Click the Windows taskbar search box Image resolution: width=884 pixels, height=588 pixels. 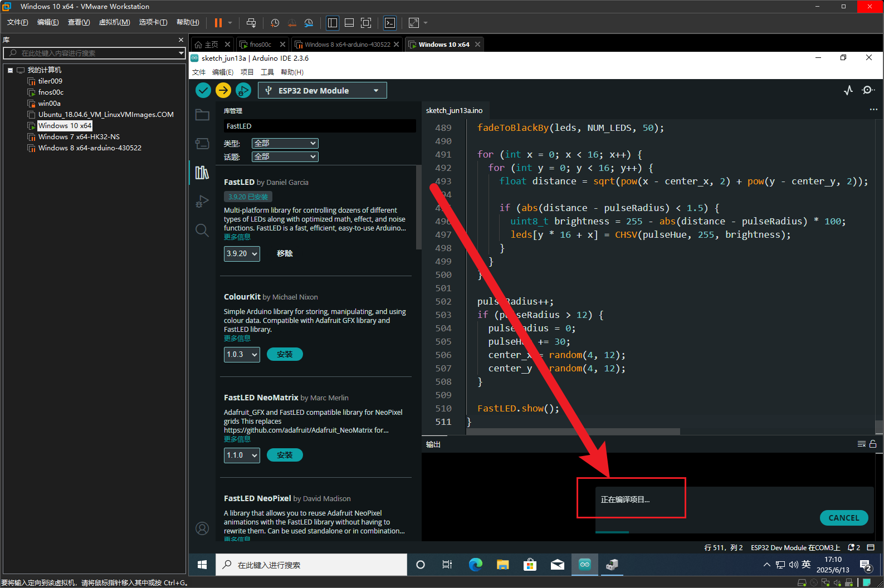point(311,565)
